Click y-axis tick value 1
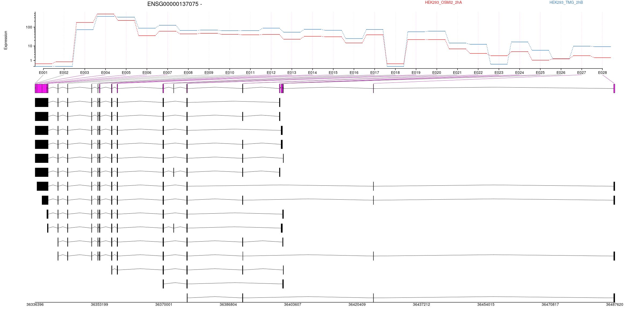The image size is (644, 309). point(31,61)
